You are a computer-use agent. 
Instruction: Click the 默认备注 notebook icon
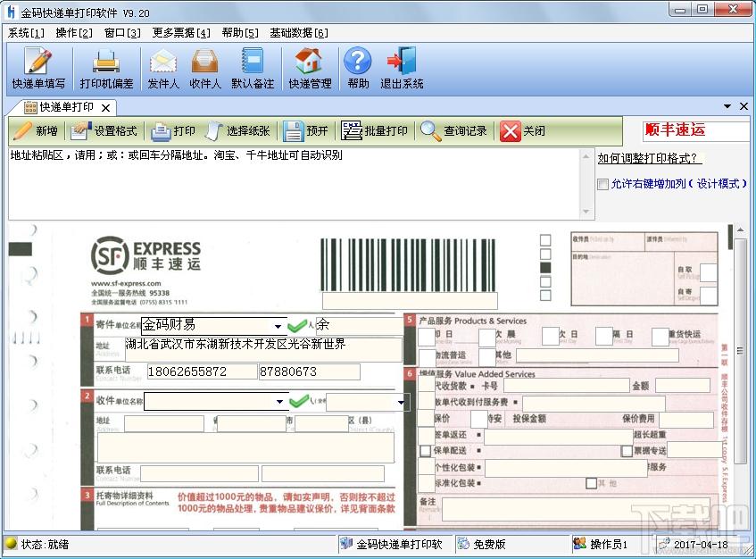click(253, 69)
